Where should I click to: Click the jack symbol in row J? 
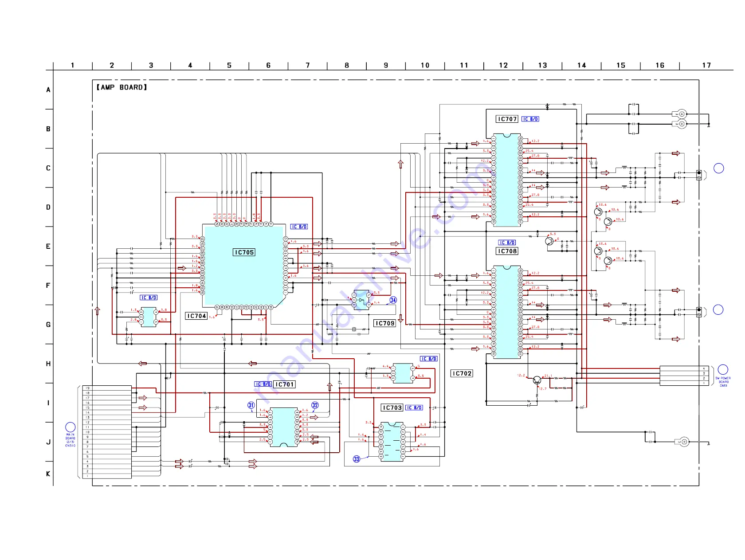click(682, 442)
